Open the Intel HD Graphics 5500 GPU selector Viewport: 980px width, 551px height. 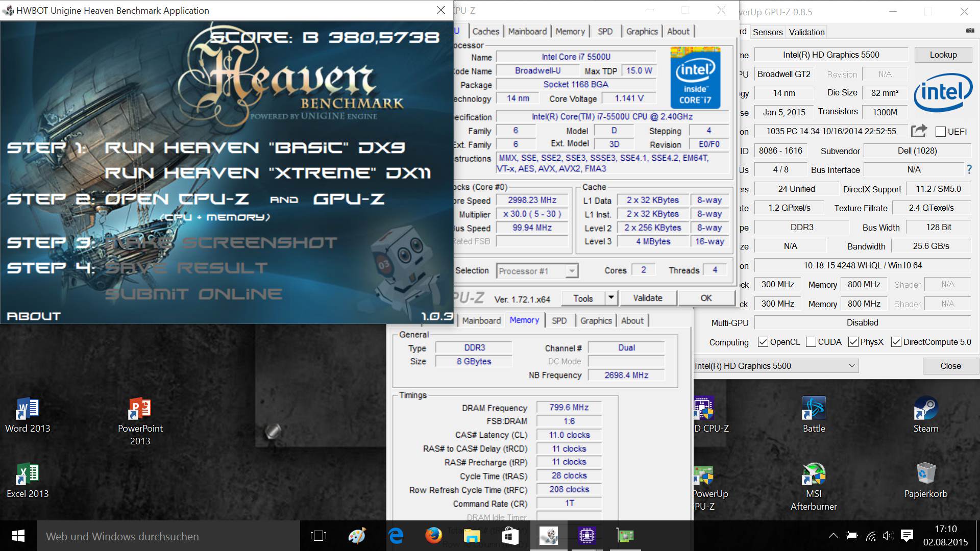(x=776, y=366)
